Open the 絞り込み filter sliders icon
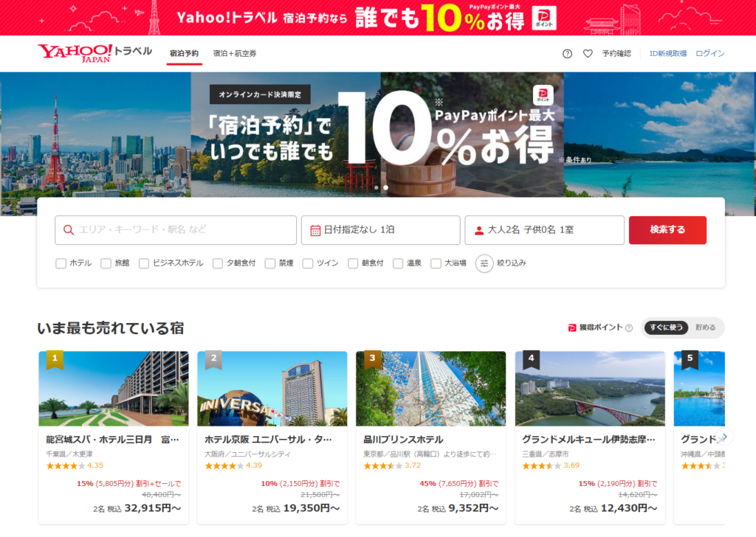 [x=484, y=263]
